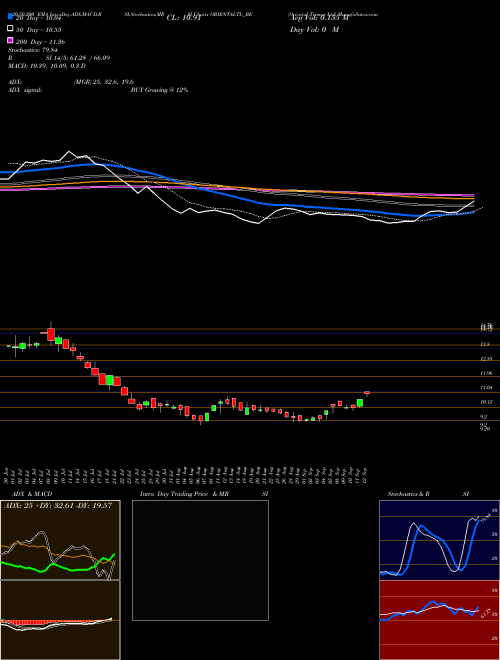Select the '200 Day = 11.86' legend text
This screenshot has height=660, width=500.
coord(40,42)
